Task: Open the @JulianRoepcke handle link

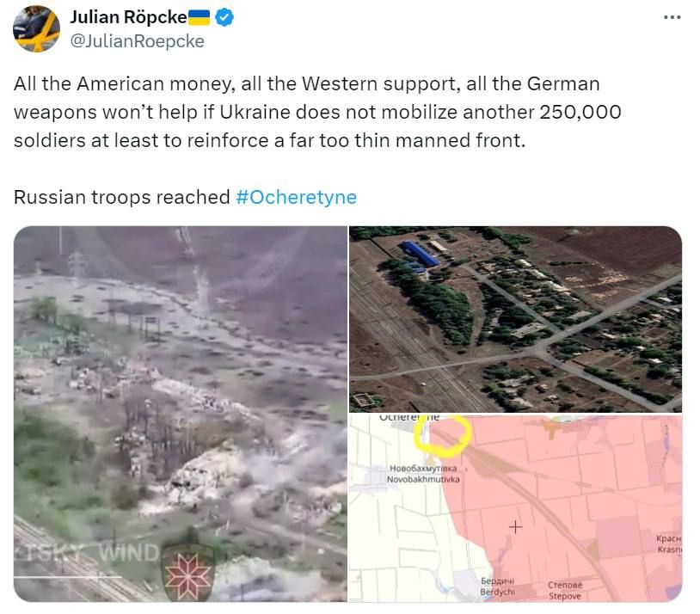Action: pos(138,41)
